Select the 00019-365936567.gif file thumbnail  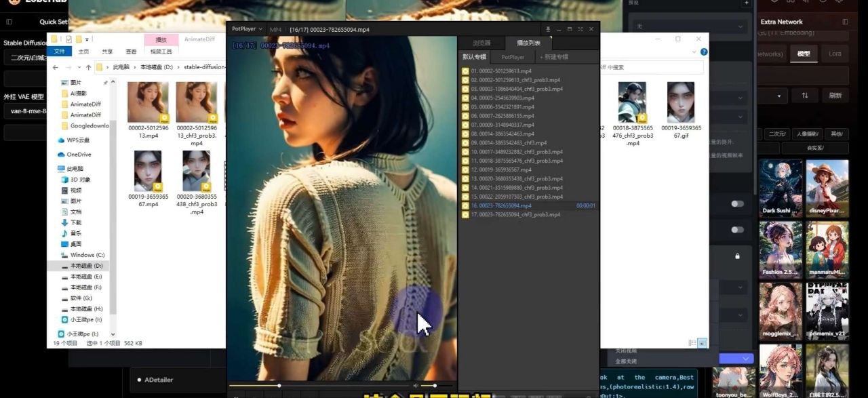click(x=681, y=102)
